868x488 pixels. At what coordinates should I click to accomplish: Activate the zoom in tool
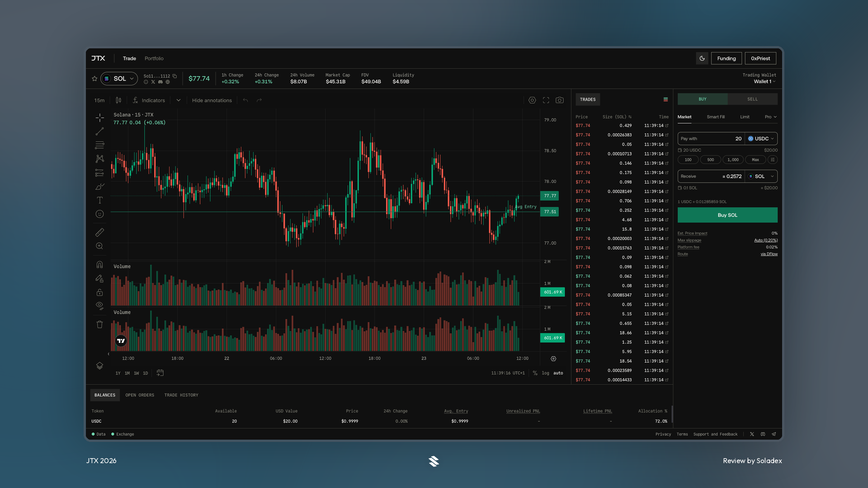click(x=100, y=246)
